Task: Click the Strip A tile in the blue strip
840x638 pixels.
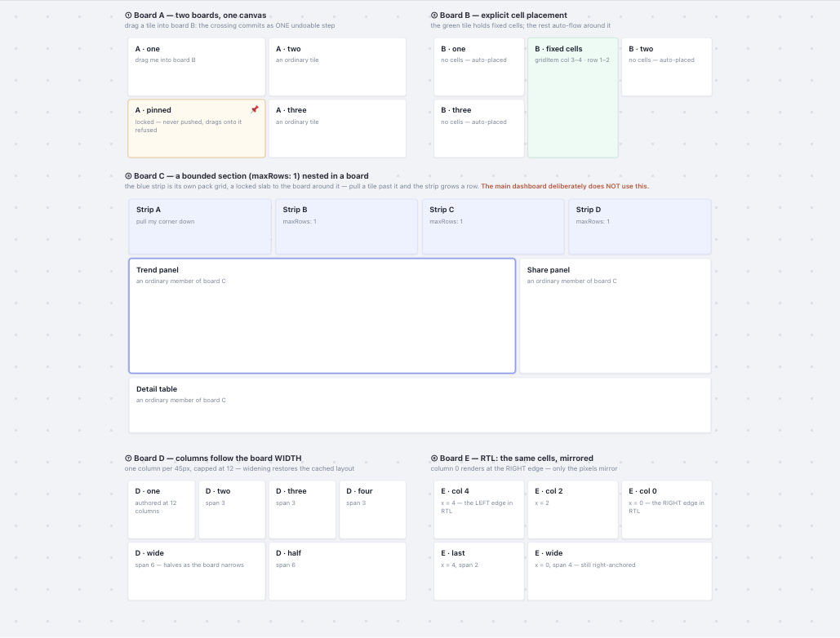Action: click(200, 227)
